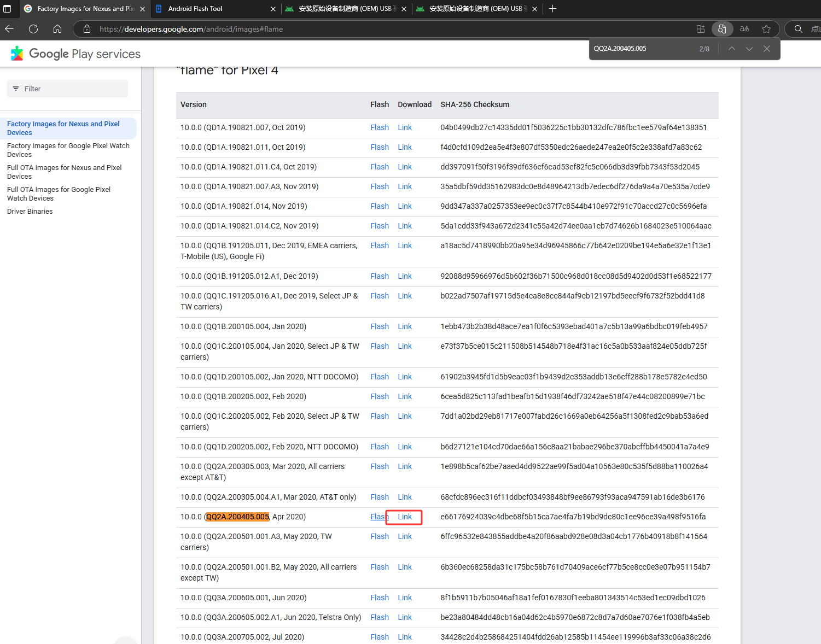This screenshot has height=644, width=821.
Task: Click Link for QQ2A.200501.001.A3 TW carriers
Action: coord(405,536)
